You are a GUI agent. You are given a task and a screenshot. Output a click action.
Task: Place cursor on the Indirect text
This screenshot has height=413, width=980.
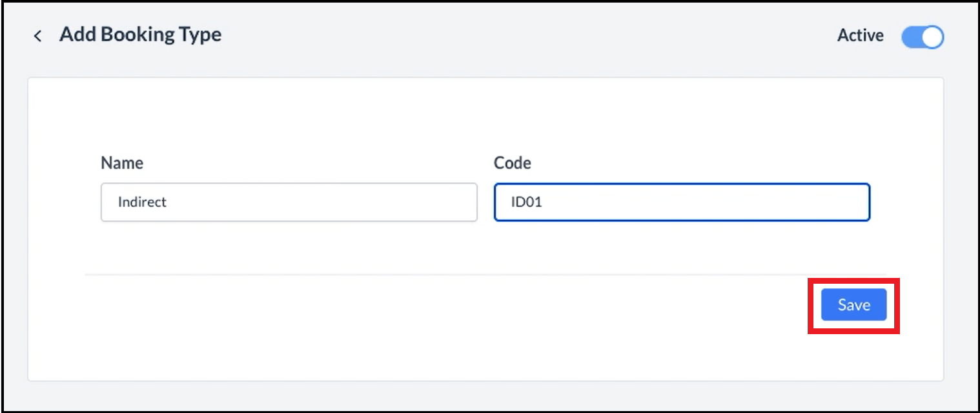click(142, 202)
